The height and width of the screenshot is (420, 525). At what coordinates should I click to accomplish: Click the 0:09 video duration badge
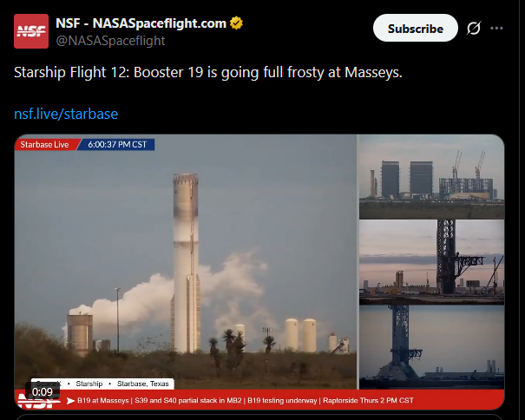click(43, 391)
